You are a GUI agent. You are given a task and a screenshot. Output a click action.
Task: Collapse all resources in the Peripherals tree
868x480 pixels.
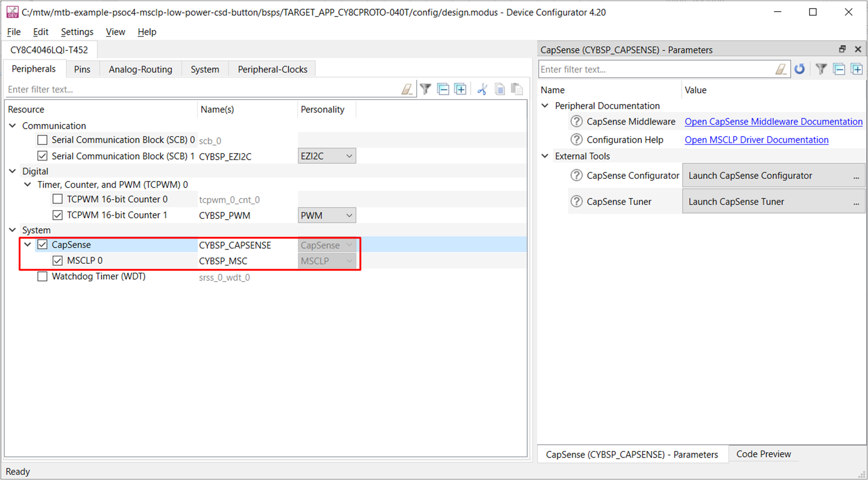(443, 89)
